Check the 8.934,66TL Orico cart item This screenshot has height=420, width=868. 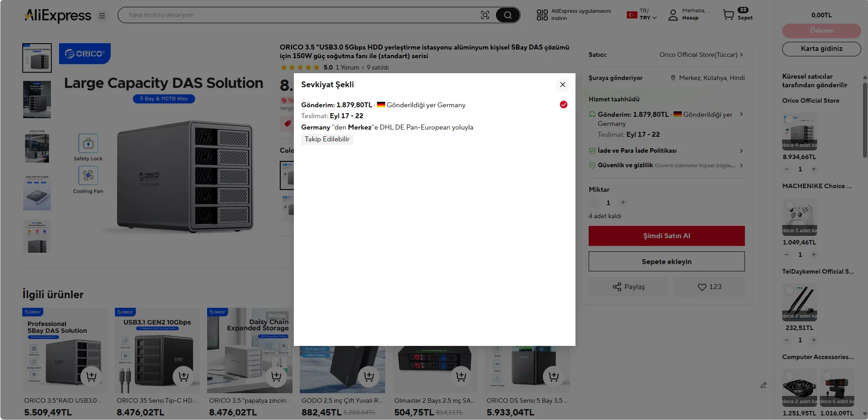789,119
